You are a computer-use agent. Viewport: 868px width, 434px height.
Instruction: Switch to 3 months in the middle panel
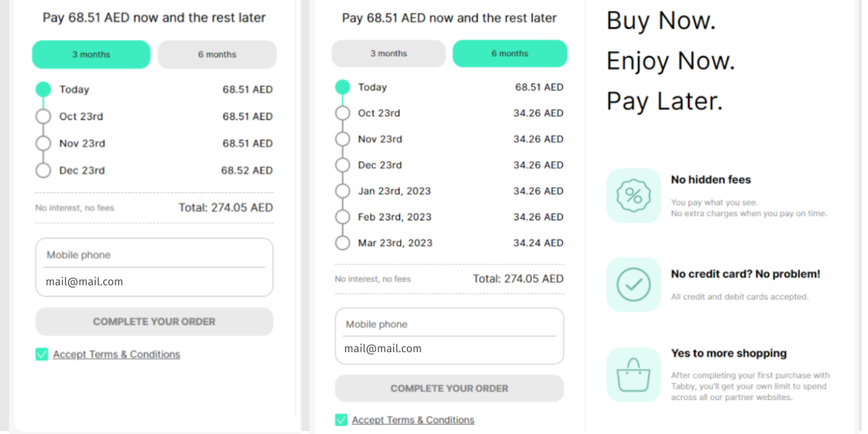388,53
